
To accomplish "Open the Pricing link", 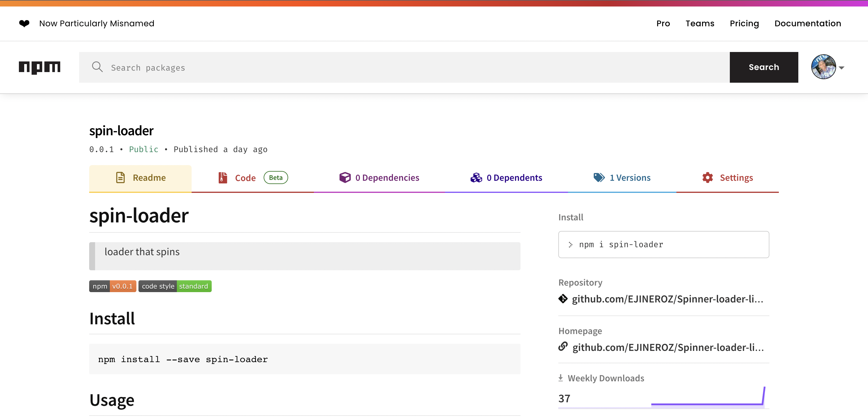I will (744, 24).
